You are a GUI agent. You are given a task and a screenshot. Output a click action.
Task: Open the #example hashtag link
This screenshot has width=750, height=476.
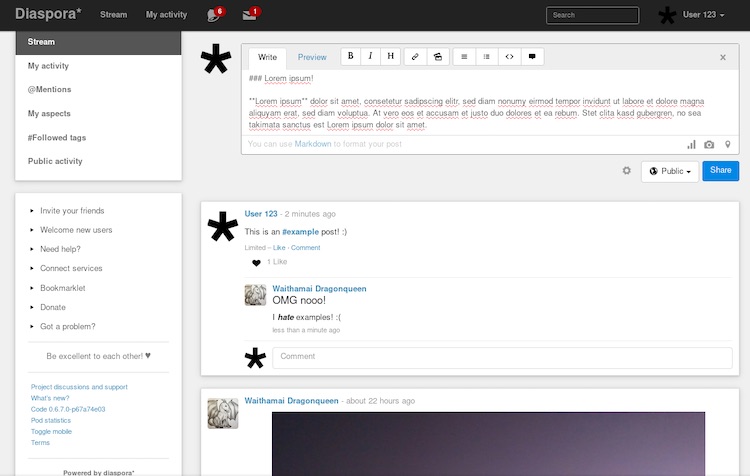[x=300, y=232]
